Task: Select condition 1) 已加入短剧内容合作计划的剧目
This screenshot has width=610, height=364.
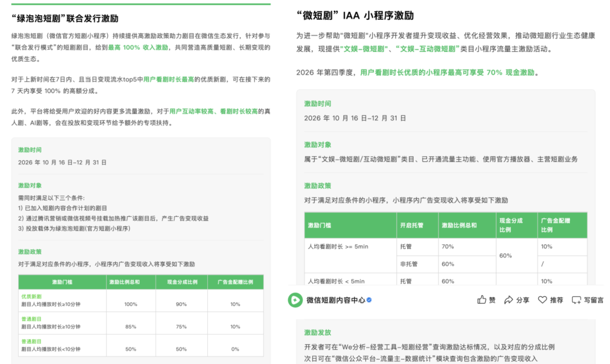Action: (63, 208)
